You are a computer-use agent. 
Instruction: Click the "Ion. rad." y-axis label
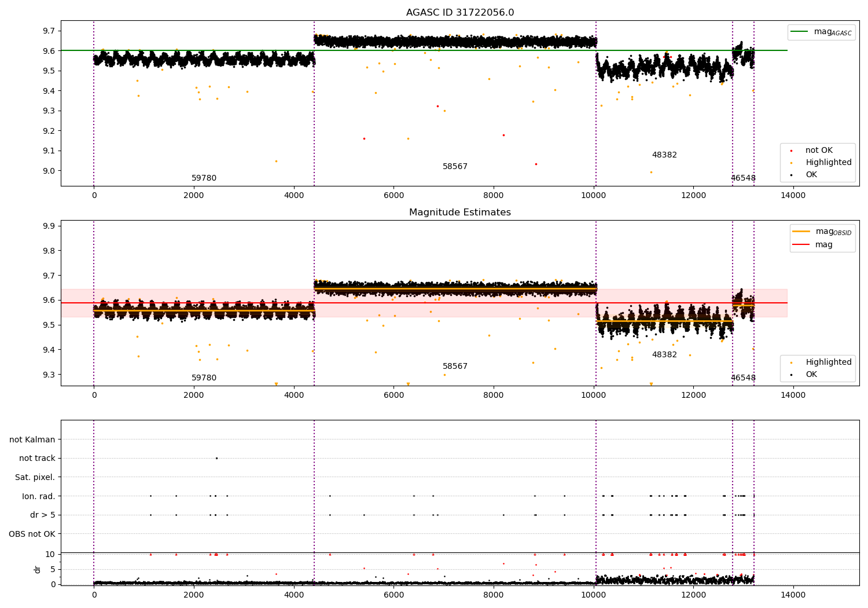39,497
